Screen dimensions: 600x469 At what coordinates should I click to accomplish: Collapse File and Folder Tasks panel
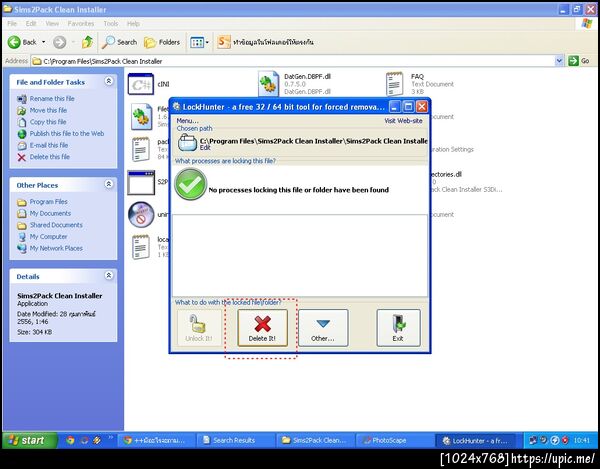click(x=109, y=81)
